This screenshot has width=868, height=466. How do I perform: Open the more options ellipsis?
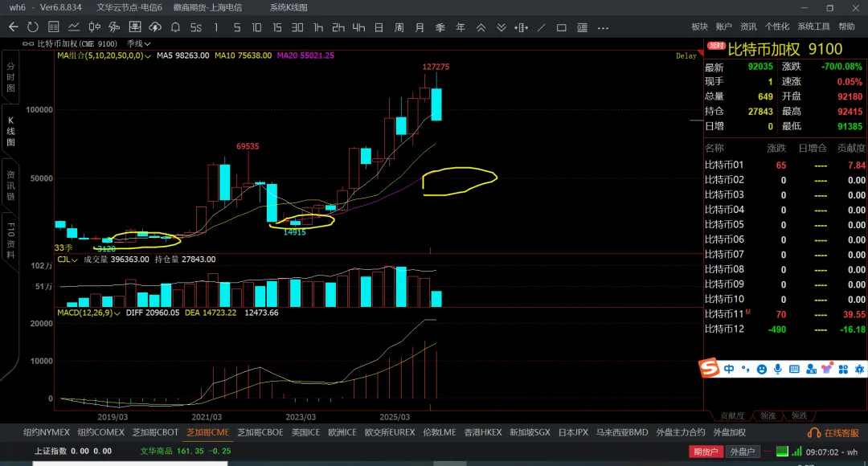603,27
